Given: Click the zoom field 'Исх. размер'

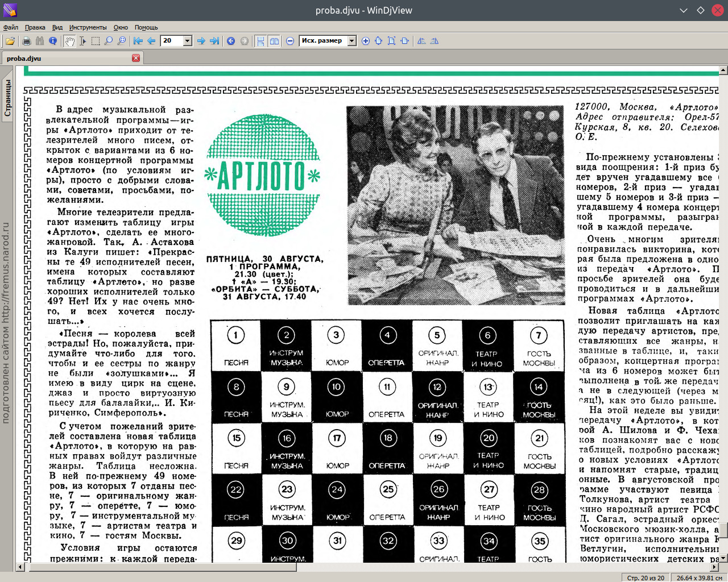Looking at the screenshot, I should (x=323, y=41).
